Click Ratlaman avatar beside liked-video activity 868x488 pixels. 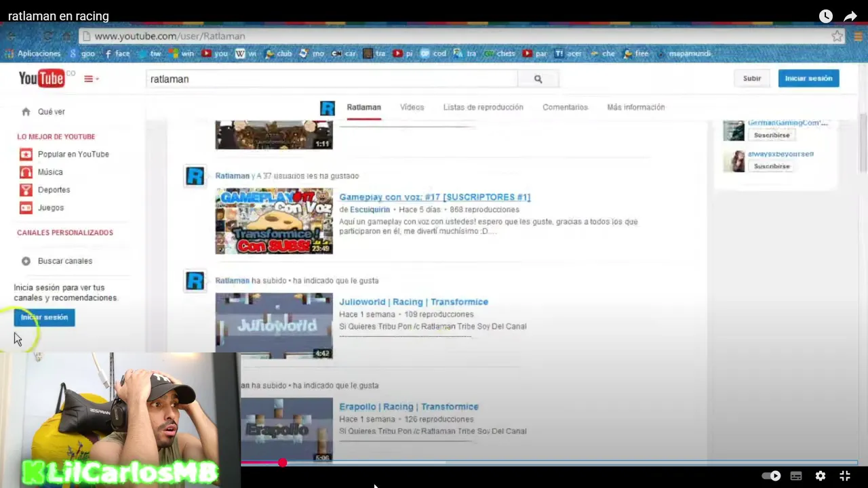[195, 176]
